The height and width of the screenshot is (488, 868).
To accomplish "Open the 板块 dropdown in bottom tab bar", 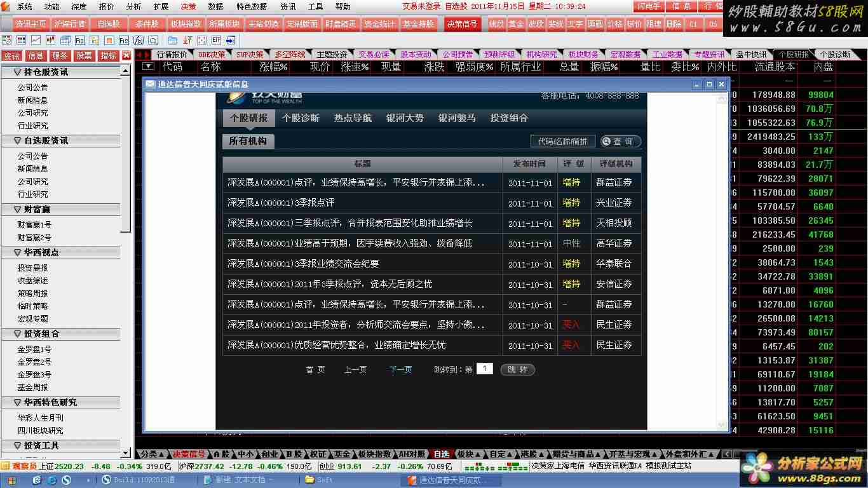I will [x=468, y=454].
